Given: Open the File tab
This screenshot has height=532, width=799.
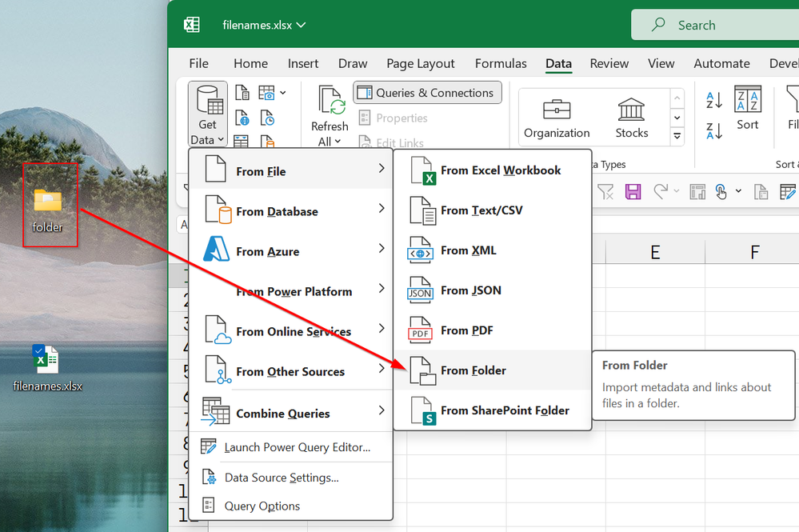Looking at the screenshot, I should point(198,63).
